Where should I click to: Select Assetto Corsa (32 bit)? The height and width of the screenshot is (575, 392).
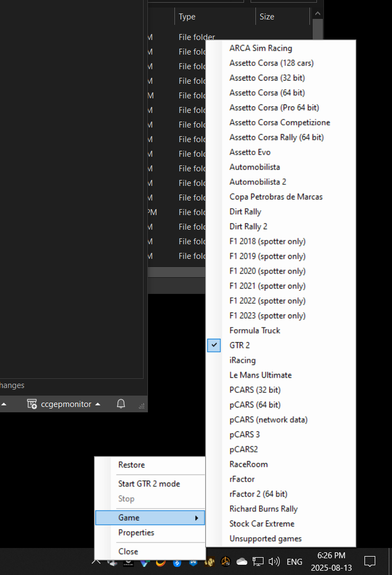coord(281,78)
